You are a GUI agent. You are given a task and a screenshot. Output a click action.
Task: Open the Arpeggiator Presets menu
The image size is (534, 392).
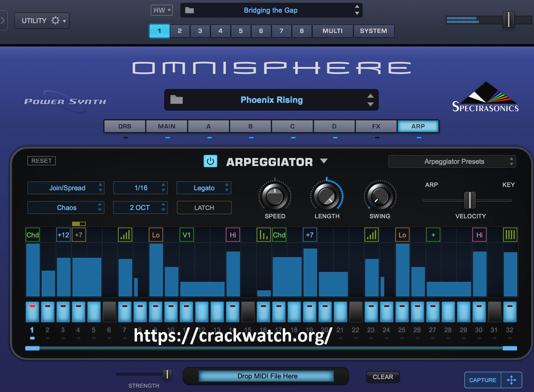tap(452, 161)
